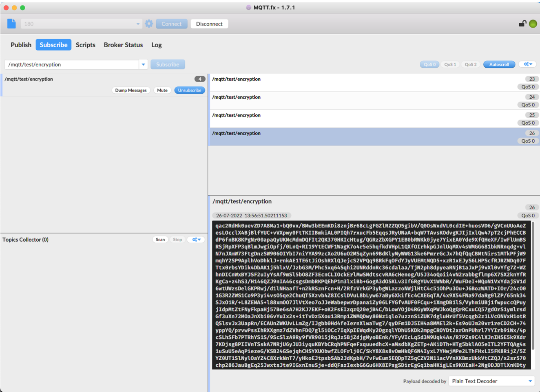Select highlighted message number 26
Screen dimensions: 540x392
coord(375,137)
